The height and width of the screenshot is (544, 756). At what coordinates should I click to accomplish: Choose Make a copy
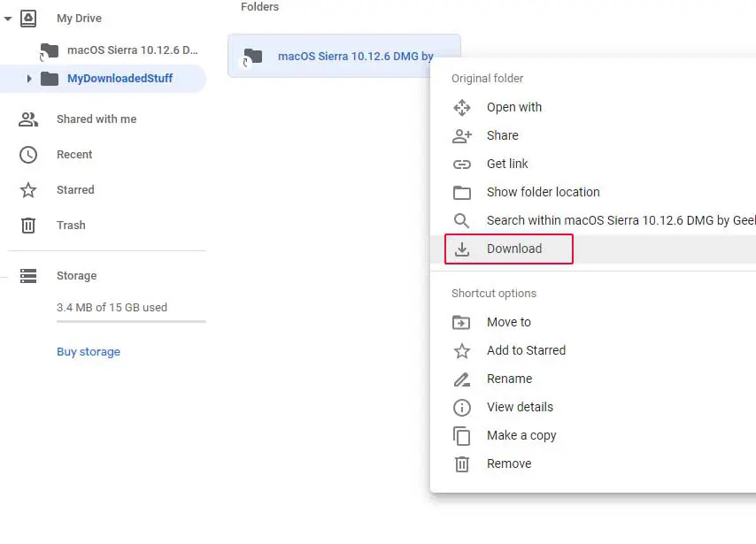pyautogui.click(x=521, y=435)
